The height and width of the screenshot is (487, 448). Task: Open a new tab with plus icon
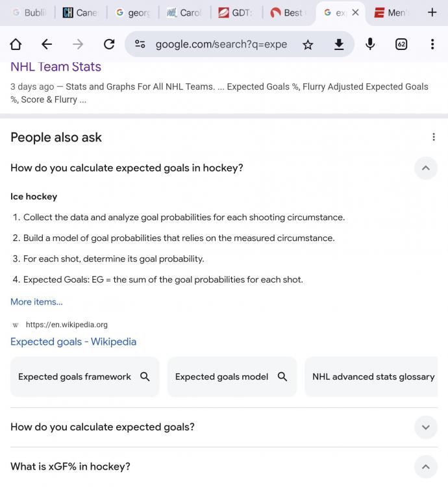pyautogui.click(x=432, y=12)
